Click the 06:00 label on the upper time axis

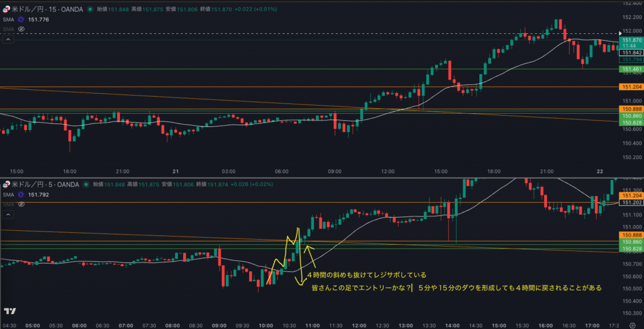coord(282,171)
